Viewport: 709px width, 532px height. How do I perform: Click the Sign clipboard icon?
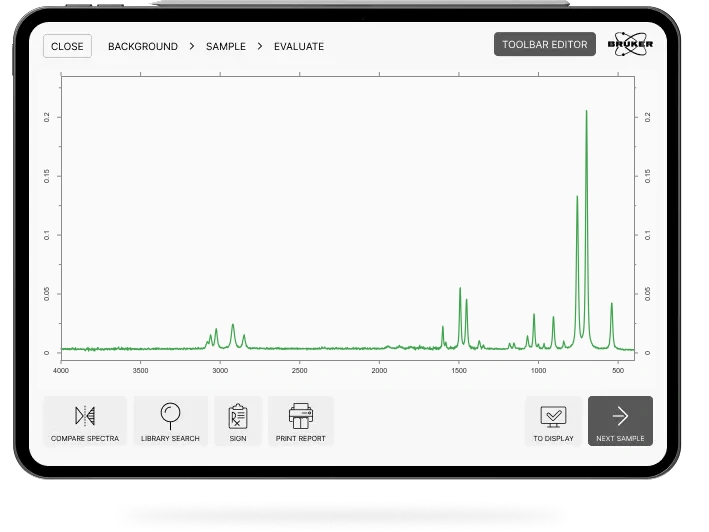[x=238, y=416]
